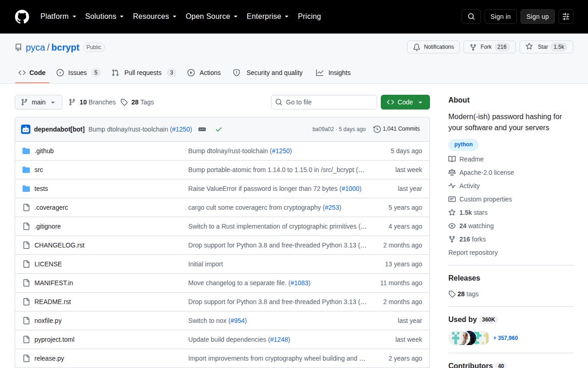Click the green checks-passed checkmark
Viewport: 588px width, 368px height.
[219, 129]
